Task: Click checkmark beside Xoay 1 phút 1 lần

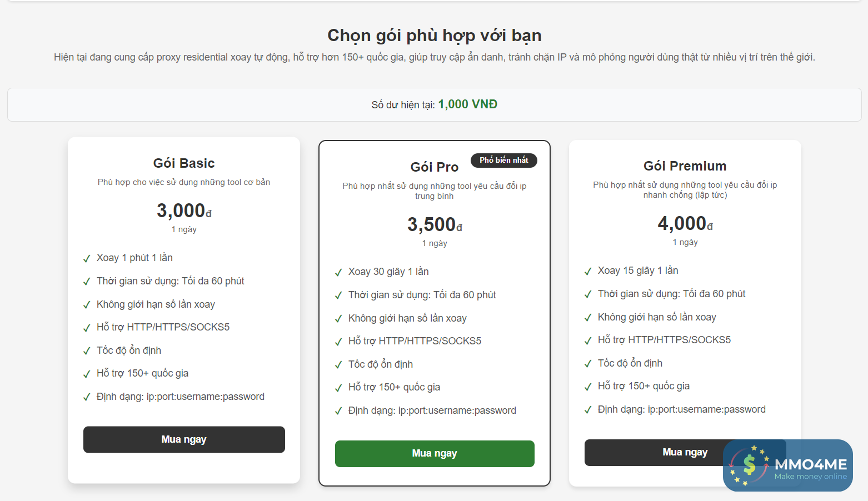Action: [x=87, y=258]
